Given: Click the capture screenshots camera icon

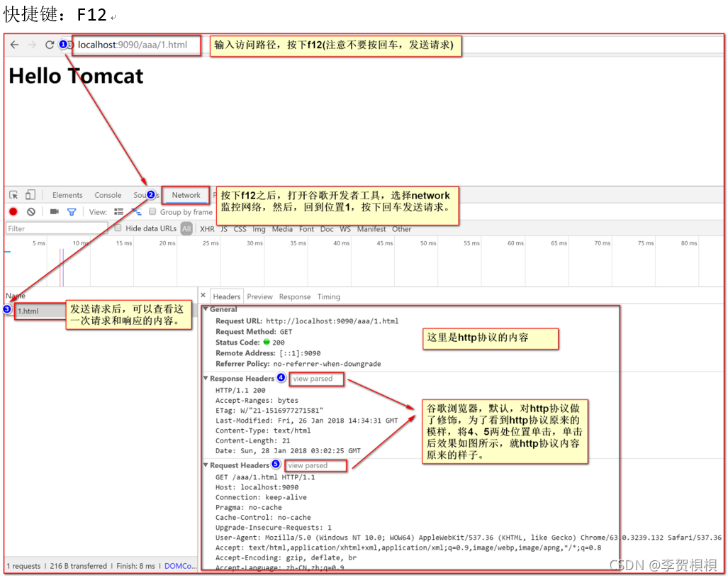Looking at the screenshot, I should point(55,212).
